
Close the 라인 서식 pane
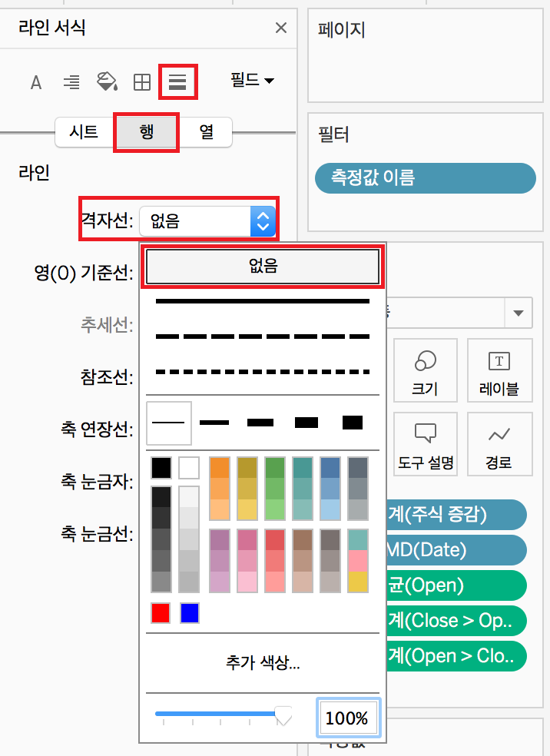pyautogui.click(x=281, y=28)
